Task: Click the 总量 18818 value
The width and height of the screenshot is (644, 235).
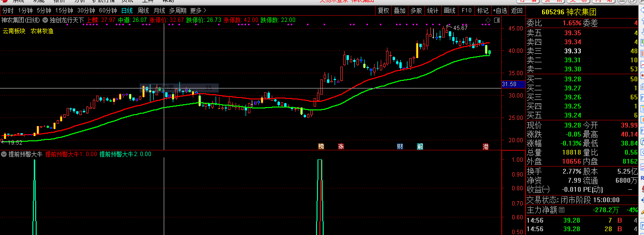Action: pyautogui.click(x=571, y=152)
